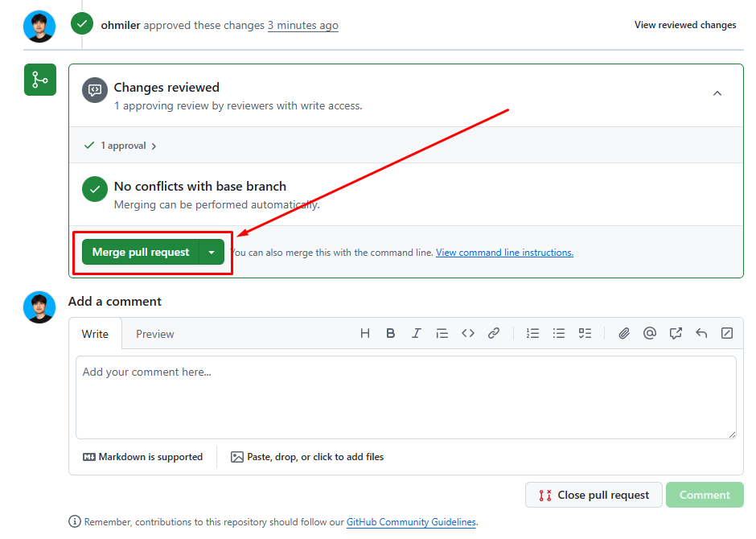Select the Write tab
The width and height of the screenshot is (756, 539).
tap(95, 334)
